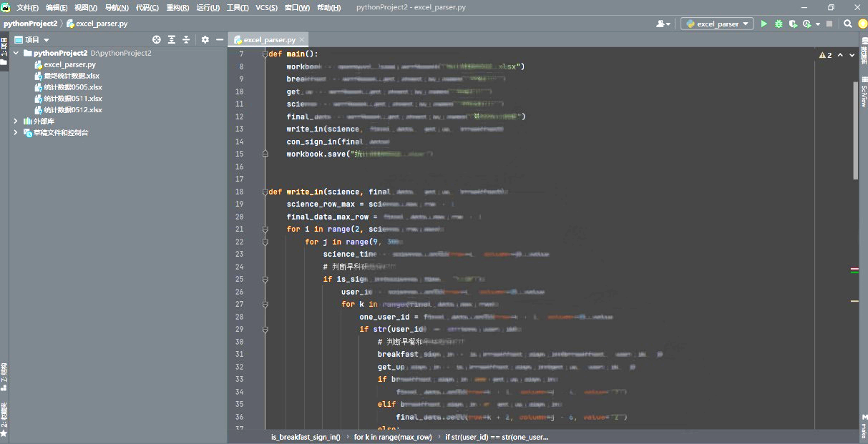Collapse all items in the project tree
The height and width of the screenshot is (444, 868).
[186, 40]
